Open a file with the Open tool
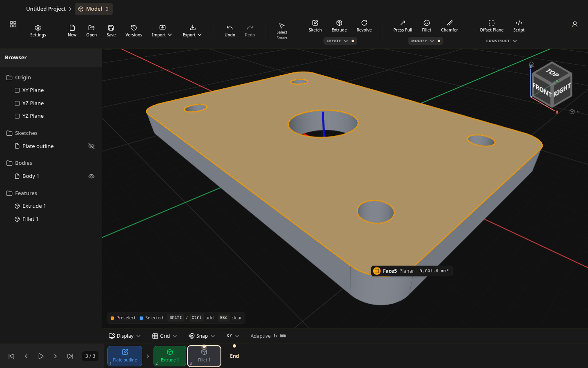This screenshot has height=368, width=588. click(x=91, y=31)
